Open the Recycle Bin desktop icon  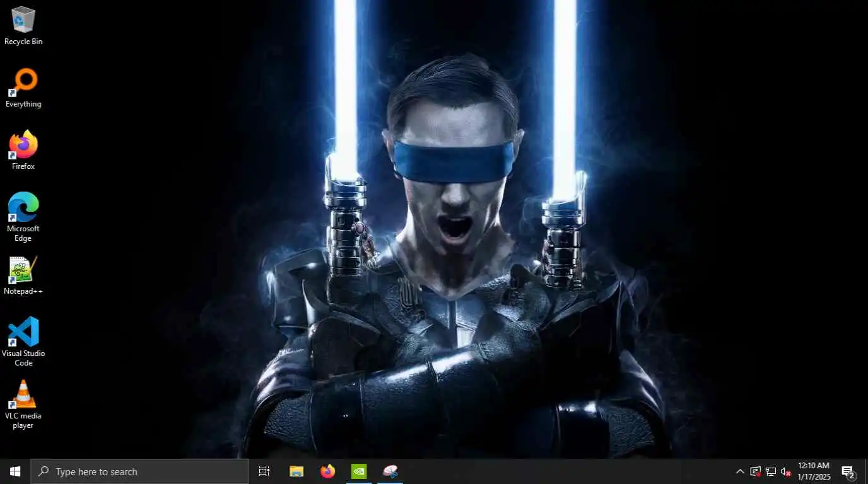tap(23, 26)
